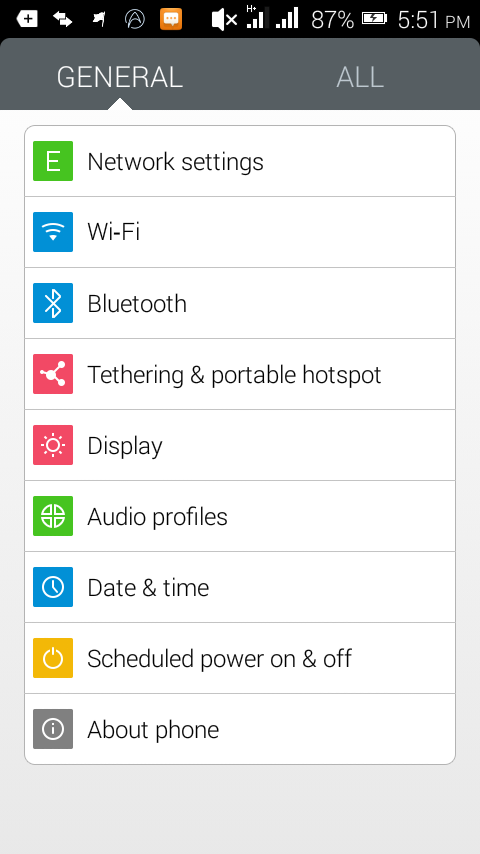The height and width of the screenshot is (854, 480).
Task: Tap the battery indicator in status bar
Action: pyautogui.click(x=374, y=19)
